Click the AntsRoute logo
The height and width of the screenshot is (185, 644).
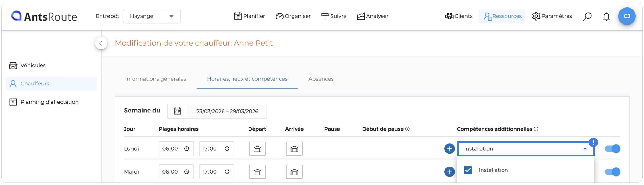(x=44, y=16)
